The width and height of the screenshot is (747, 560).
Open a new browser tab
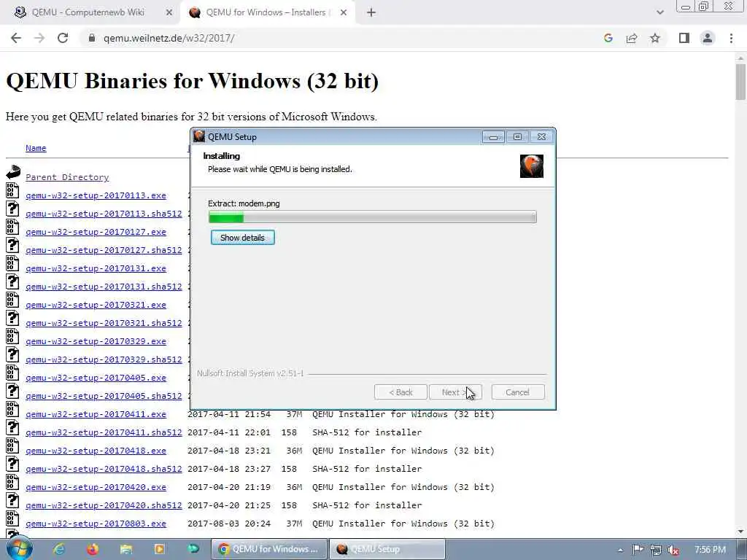pyautogui.click(x=371, y=13)
